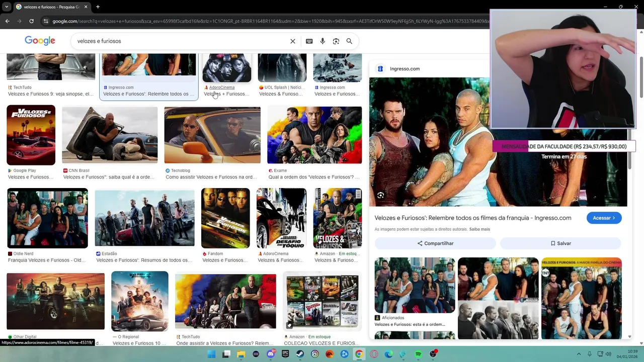
Task: Select the velozes e furiosos browser tab
Action: click(x=52, y=7)
